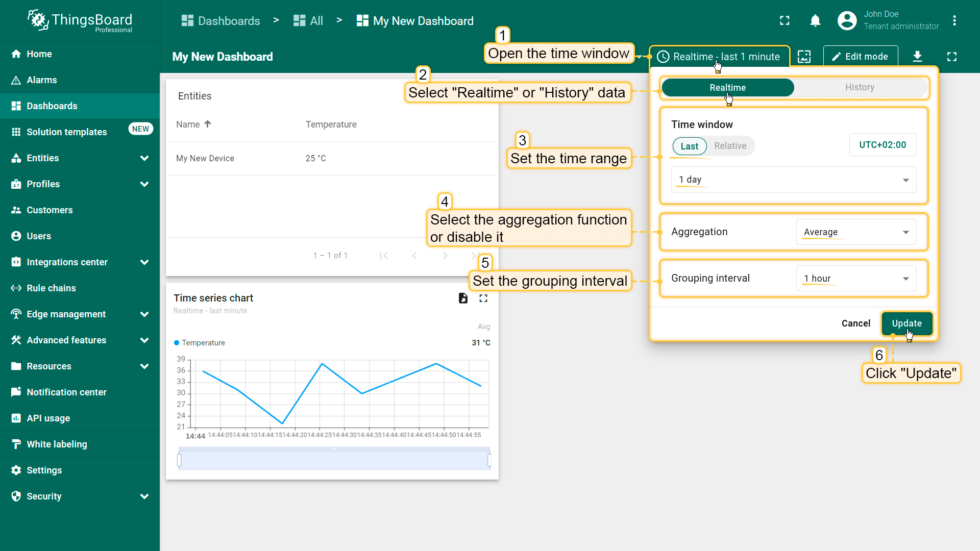The height and width of the screenshot is (551, 980).
Task: Open the 1 day time range dropdown
Action: tap(793, 180)
